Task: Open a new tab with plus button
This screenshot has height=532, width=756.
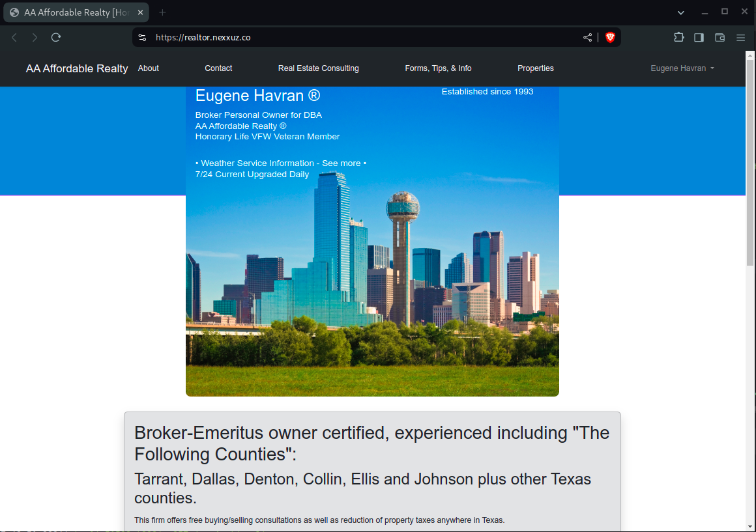Action: pyautogui.click(x=162, y=12)
